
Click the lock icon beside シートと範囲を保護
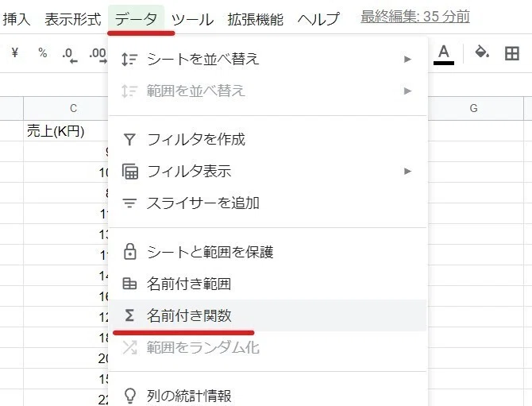(130, 252)
